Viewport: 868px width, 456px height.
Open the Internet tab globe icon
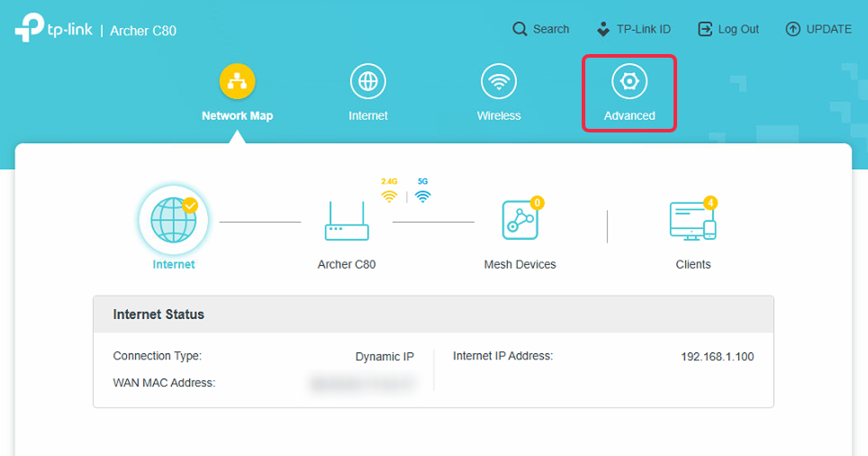[x=368, y=81]
